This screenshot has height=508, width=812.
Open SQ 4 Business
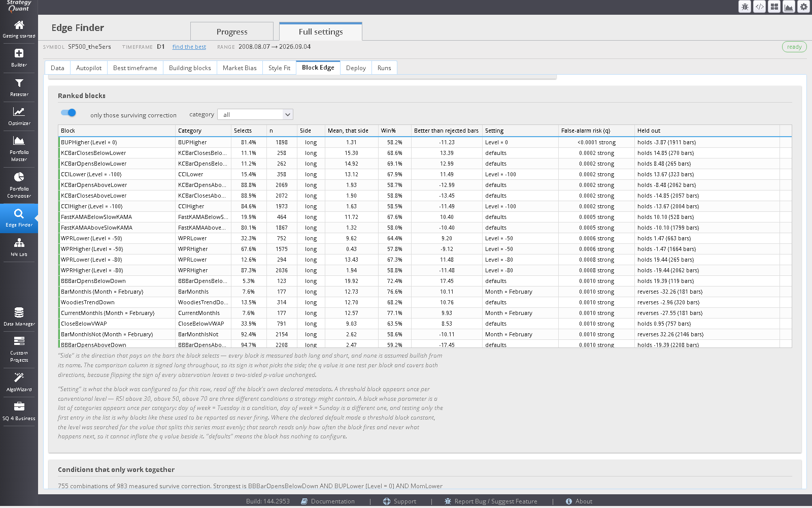(19, 411)
